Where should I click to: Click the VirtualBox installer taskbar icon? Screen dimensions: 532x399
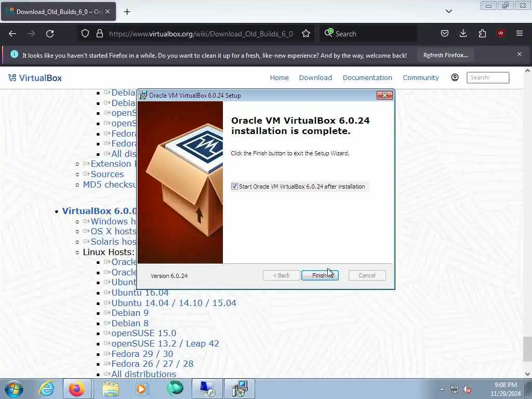240,389
